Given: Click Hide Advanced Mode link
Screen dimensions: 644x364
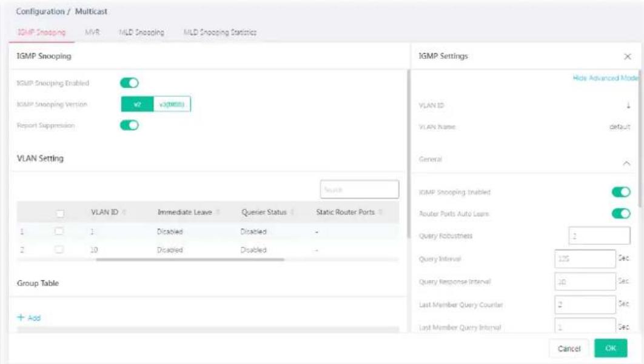Looking at the screenshot, I should click(606, 78).
